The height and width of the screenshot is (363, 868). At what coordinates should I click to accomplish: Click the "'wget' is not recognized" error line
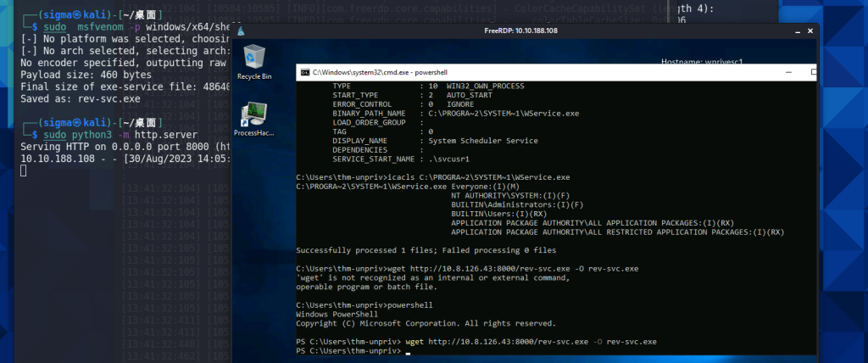coord(433,277)
